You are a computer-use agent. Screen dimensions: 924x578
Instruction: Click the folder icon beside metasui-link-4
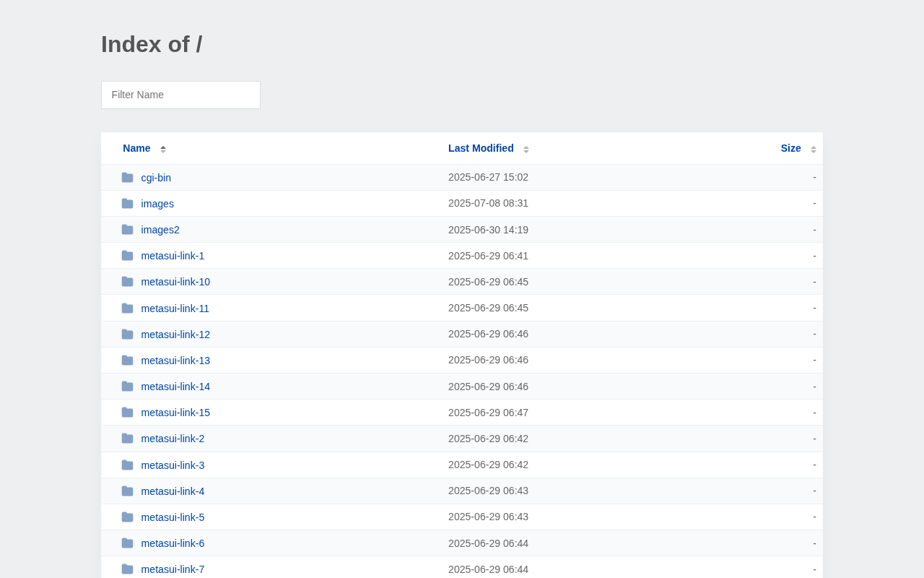tap(127, 491)
